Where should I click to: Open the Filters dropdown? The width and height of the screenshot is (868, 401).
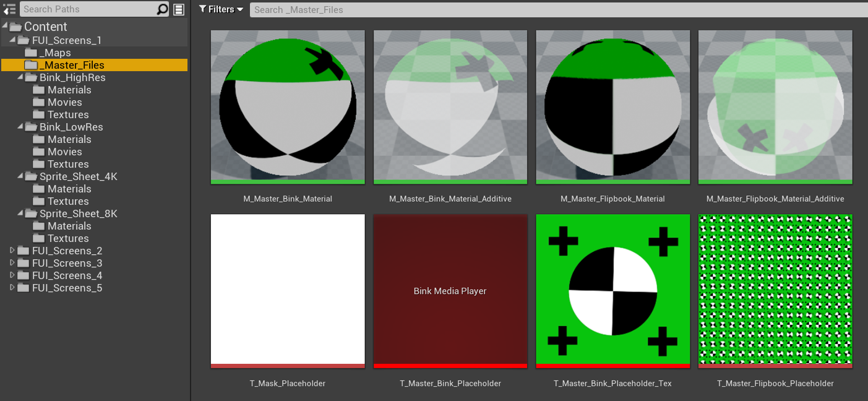[221, 9]
